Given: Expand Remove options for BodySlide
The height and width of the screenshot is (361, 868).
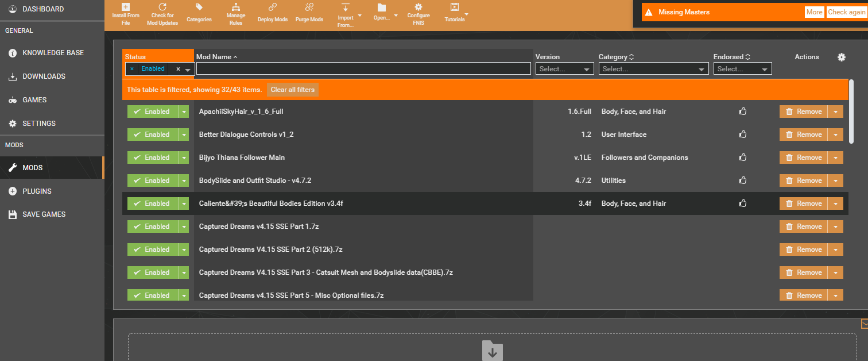Looking at the screenshot, I should pyautogui.click(x=835, y=180).
